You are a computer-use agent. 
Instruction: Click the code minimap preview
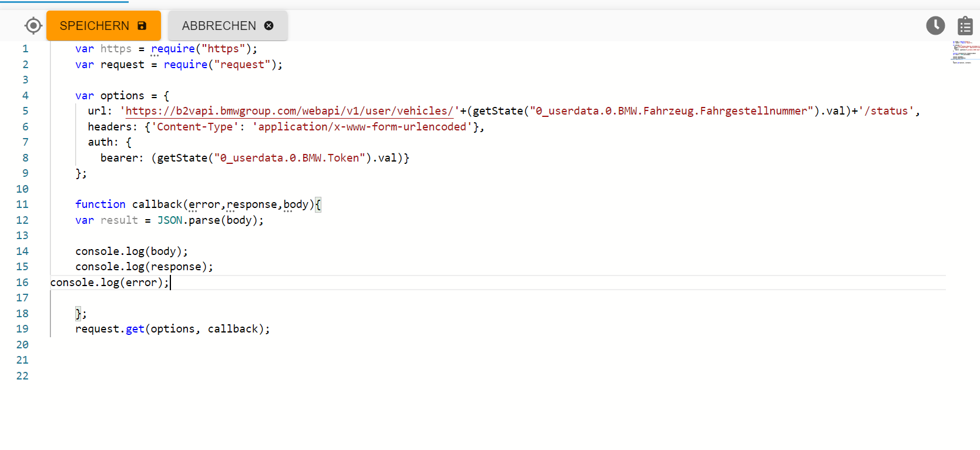point(965,52)
